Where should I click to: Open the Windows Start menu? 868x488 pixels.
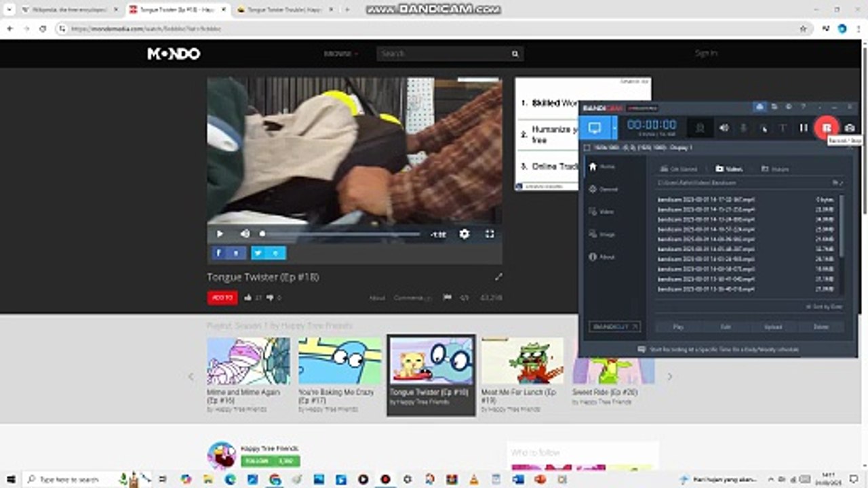tap(11, 479)
